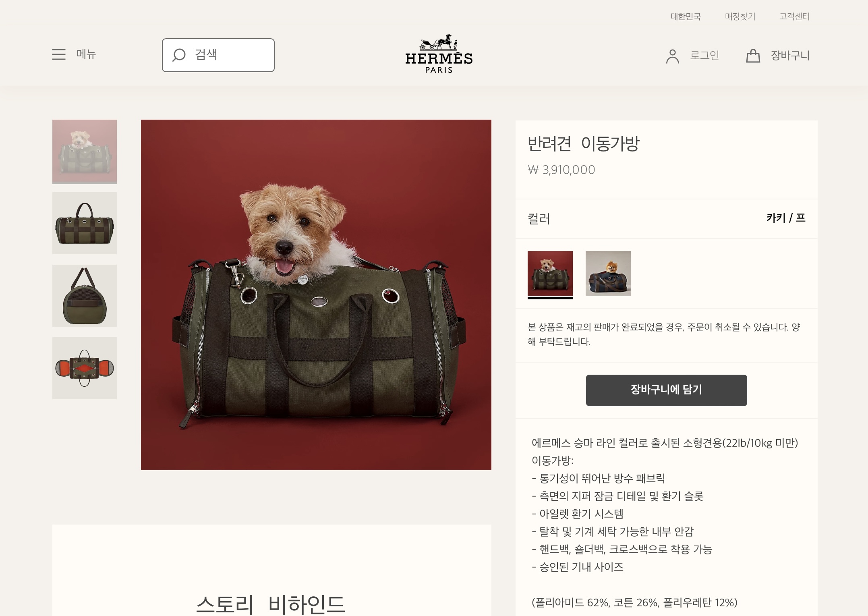Image resolution: width=868 pixels, height=616 pixels.
Task: Open the hamburger menu icon
Action: 59,54
